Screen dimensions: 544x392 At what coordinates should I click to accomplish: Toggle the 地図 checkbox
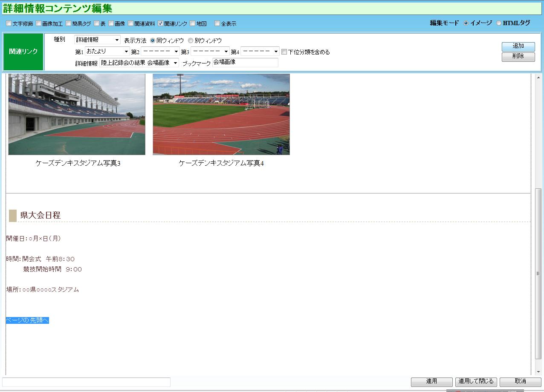click(193, 23)
